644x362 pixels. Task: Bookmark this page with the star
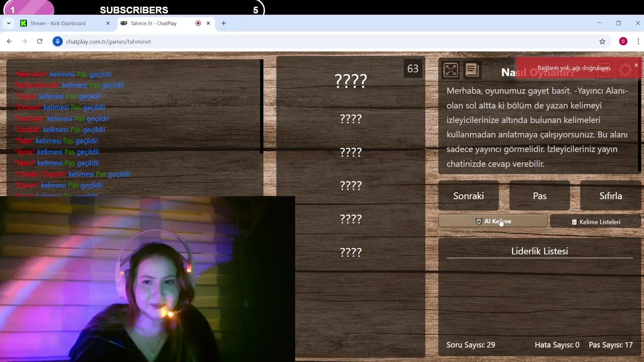602,41
